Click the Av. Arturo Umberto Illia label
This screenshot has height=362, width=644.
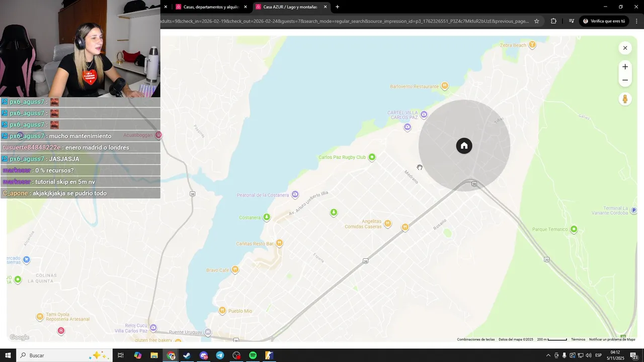pyautogui.click(x=308, y=204)
